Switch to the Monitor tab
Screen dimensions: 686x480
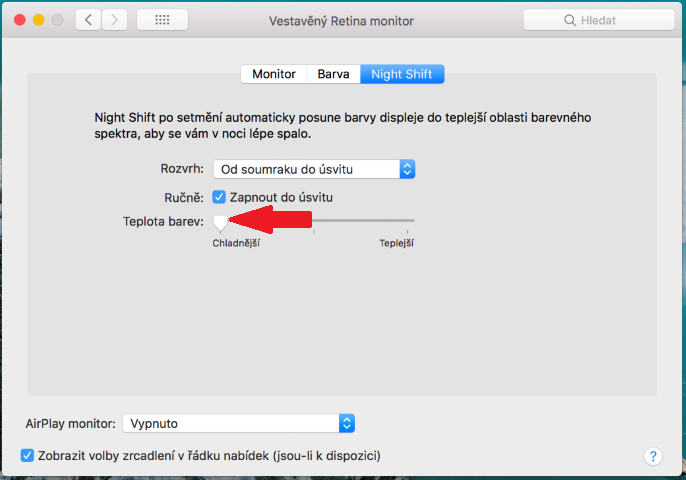(274, 74)
